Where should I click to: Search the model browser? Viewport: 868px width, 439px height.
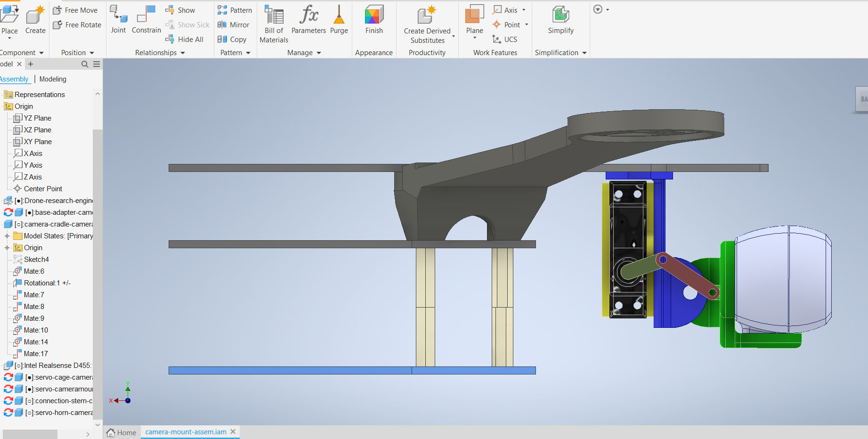[x=85, y=64]
